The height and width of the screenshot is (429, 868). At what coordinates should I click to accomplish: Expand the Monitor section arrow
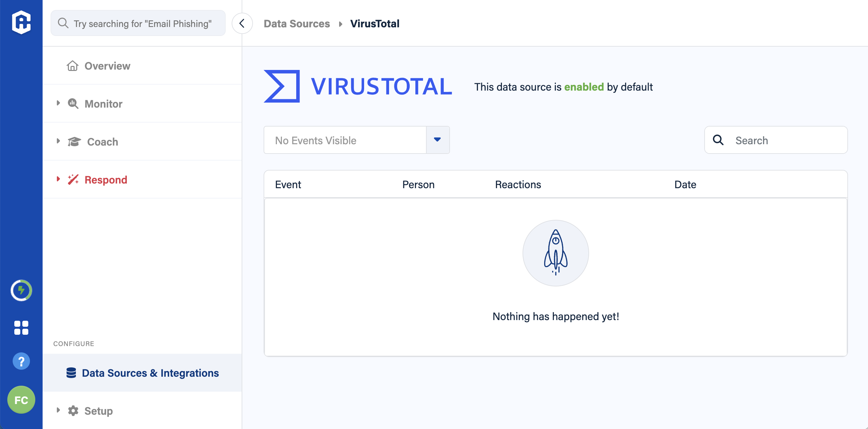(x=58, y=103)
